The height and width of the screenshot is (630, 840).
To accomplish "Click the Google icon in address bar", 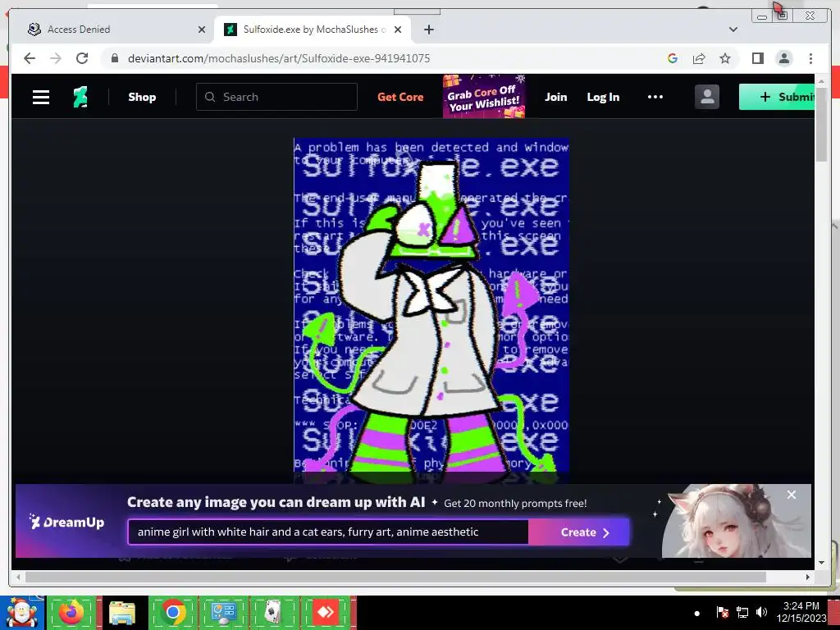I will point(673,58).
